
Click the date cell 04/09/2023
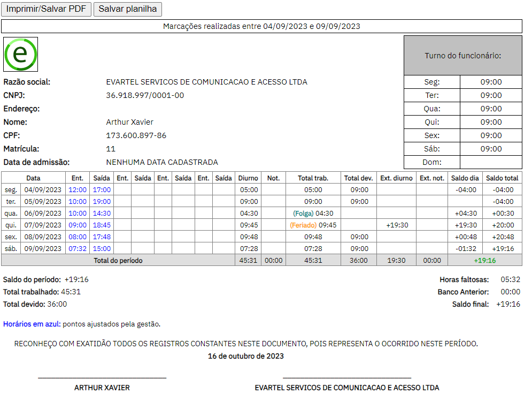(x=43, y=190)
